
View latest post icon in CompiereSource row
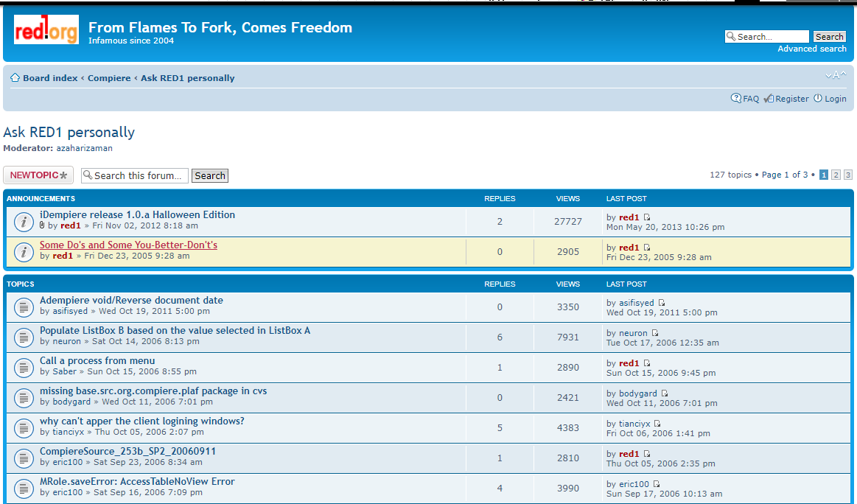click(646, 454)
